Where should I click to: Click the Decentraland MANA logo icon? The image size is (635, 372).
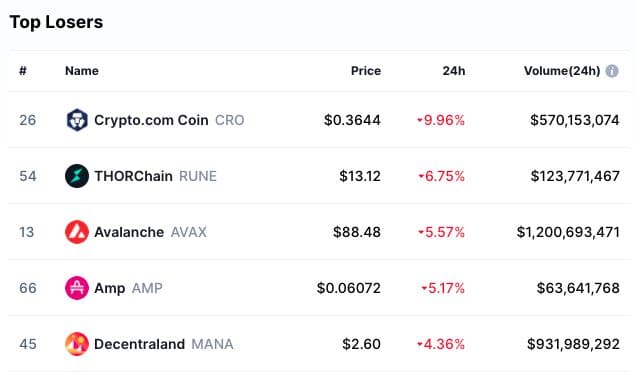coord(77,344)
